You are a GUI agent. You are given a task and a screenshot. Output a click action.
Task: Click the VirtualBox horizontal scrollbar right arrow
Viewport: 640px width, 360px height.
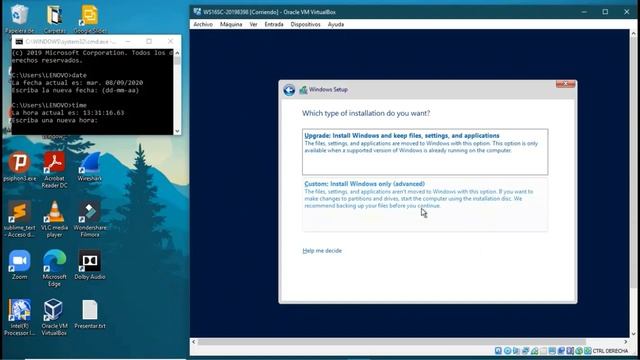[x=625, y=342]
